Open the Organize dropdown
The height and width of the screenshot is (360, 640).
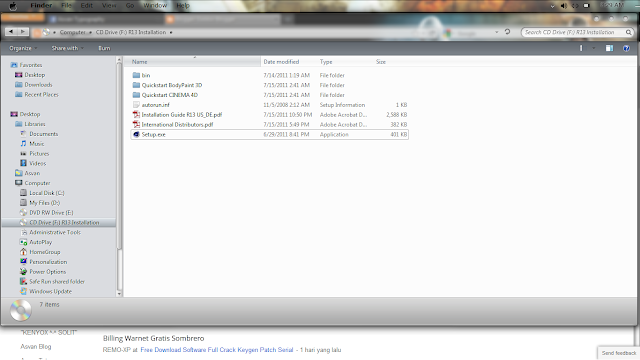point(23,48)
